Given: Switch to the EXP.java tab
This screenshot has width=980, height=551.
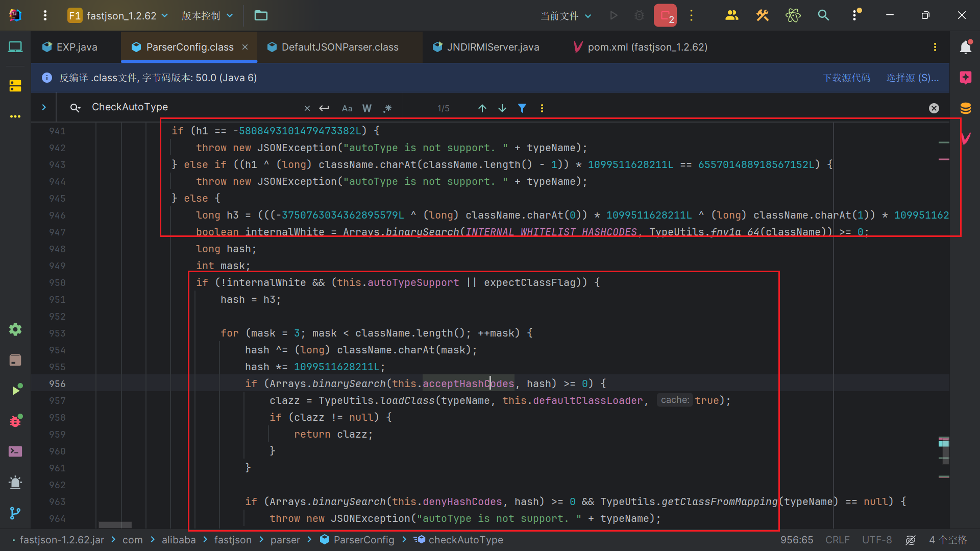Looking at the screenshot, I should [70, 47].
